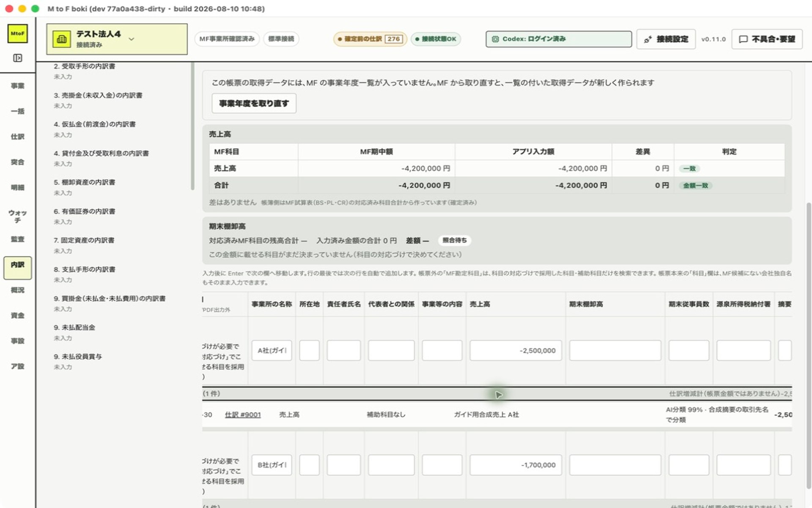Switch to the 資金 sidebar tab
Screen dimensions: 812x508
(17, 315)
